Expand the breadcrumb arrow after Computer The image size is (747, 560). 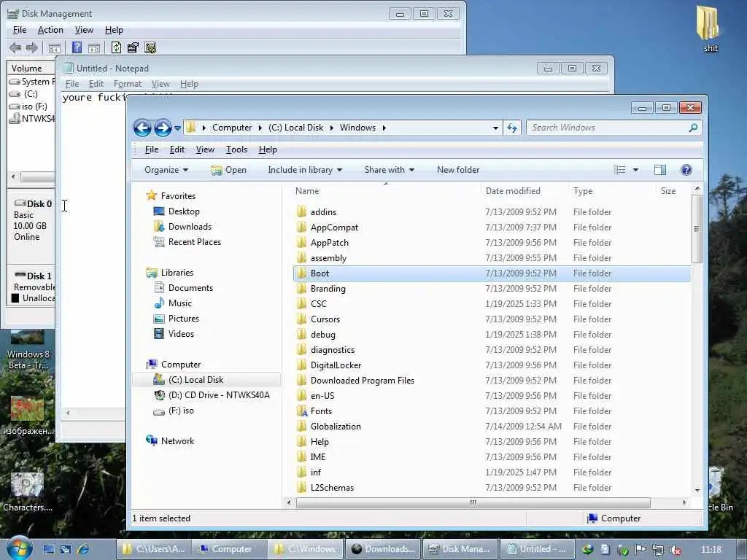click(260, 128)
